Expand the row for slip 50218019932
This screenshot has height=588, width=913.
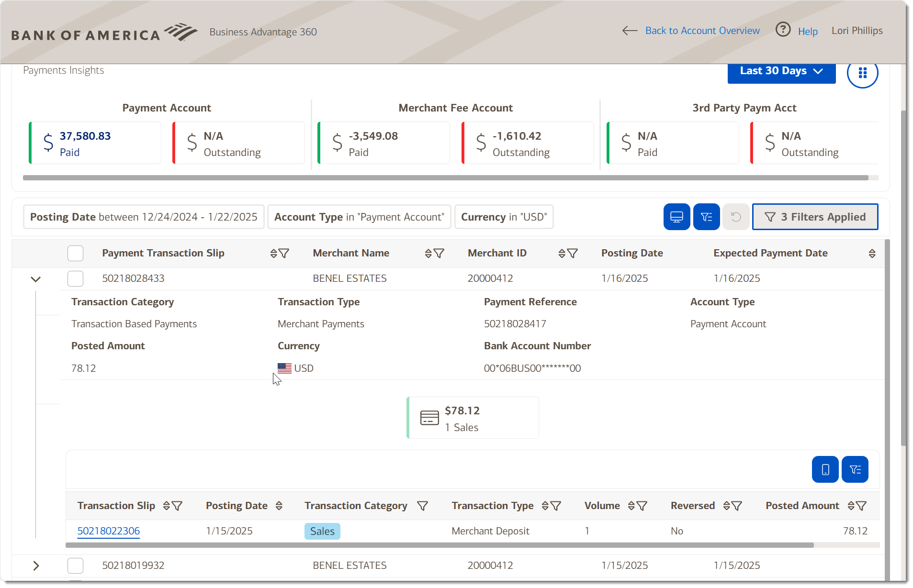tap(36, 566)
